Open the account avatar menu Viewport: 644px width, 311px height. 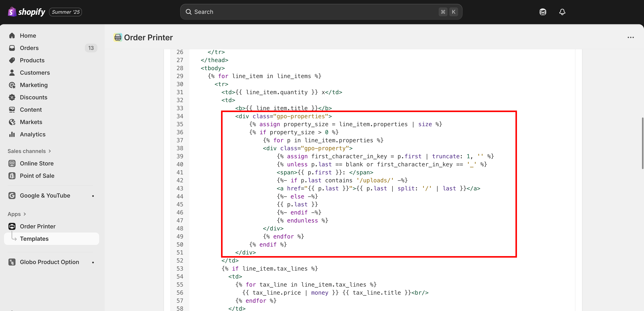tap(543, 12)
